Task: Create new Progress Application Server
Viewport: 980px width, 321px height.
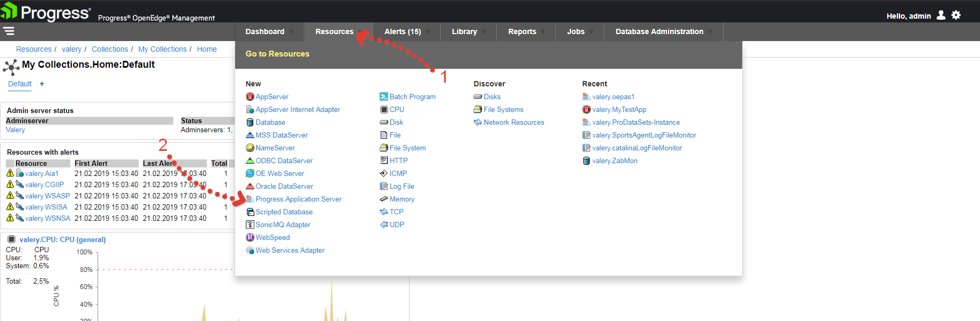Action: (x=298, y=199)
